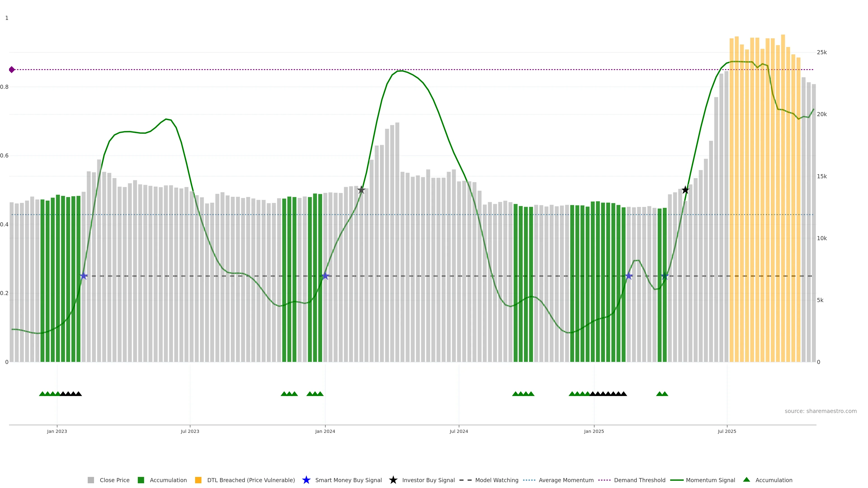This screenshot has height=488, width=868.
Task: Click the black star Investor Buy Signal legend icon
Action: [x=393, y=480]
